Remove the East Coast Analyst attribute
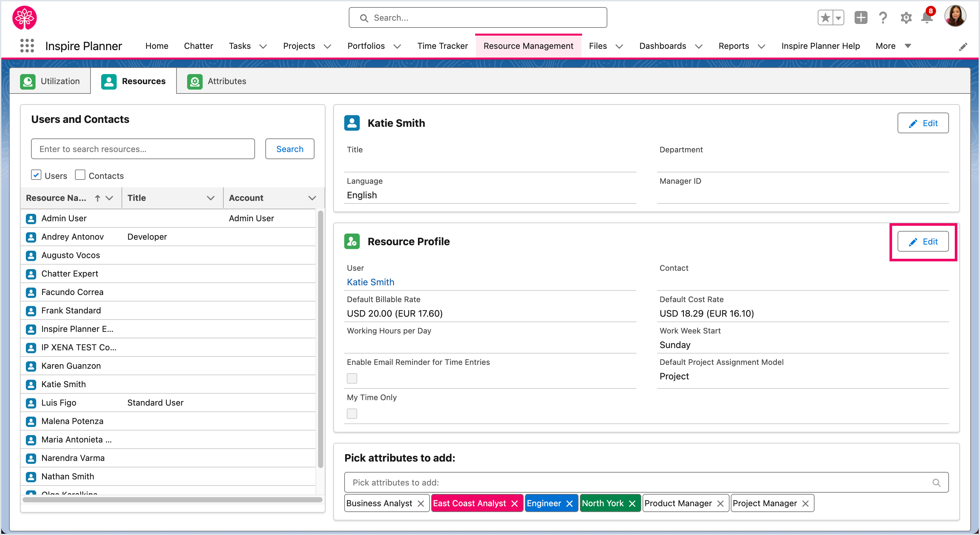Screen dimensions: 980x535 [515, 504]
